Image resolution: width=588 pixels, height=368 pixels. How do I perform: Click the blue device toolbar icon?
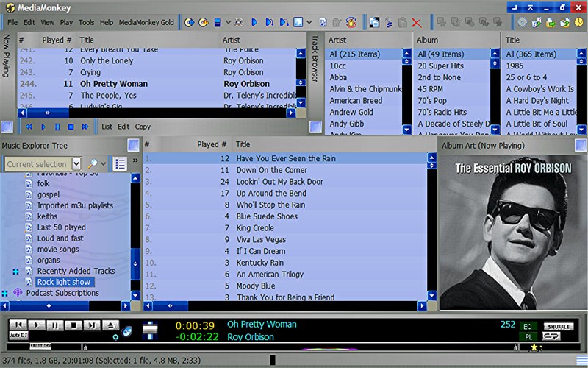click(218, 23)
